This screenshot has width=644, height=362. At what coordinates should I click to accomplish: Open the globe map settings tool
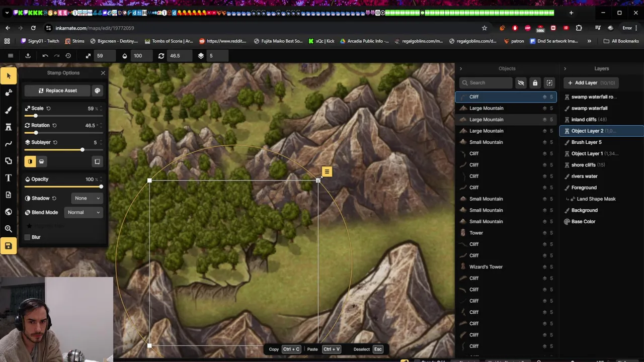click(x=8, y=212)
